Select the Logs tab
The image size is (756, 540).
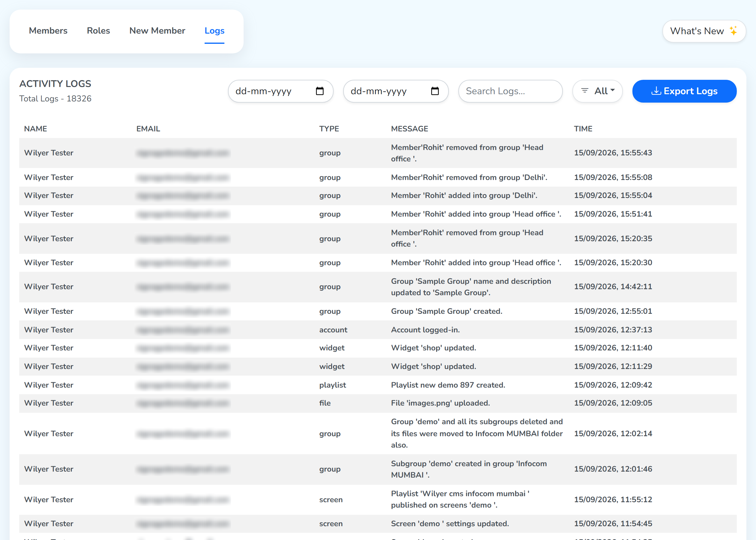pos(214,31)
